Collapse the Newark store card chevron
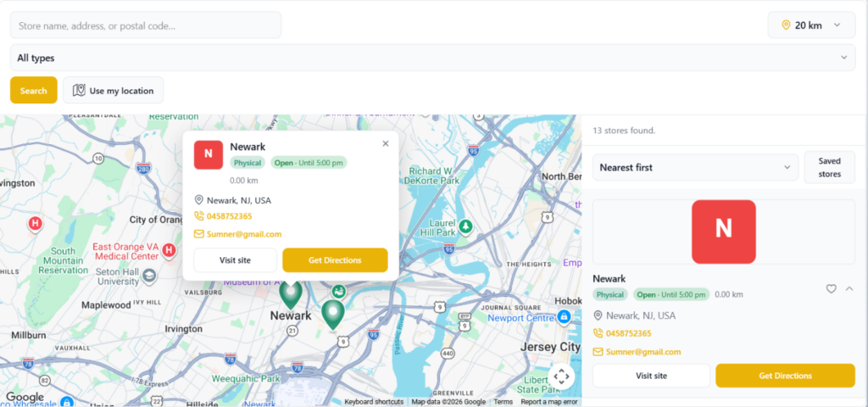The height and width of the screenshot is (407, 868). (849, 288)
